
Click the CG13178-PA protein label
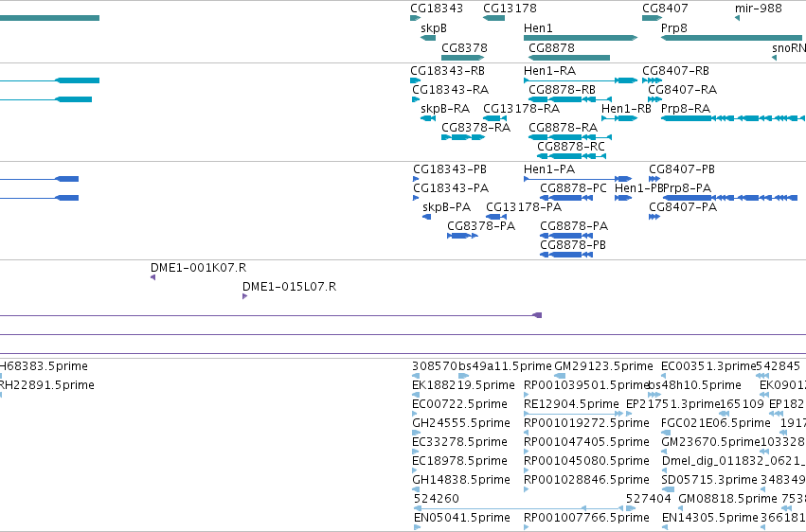click(x=524, y=207)
